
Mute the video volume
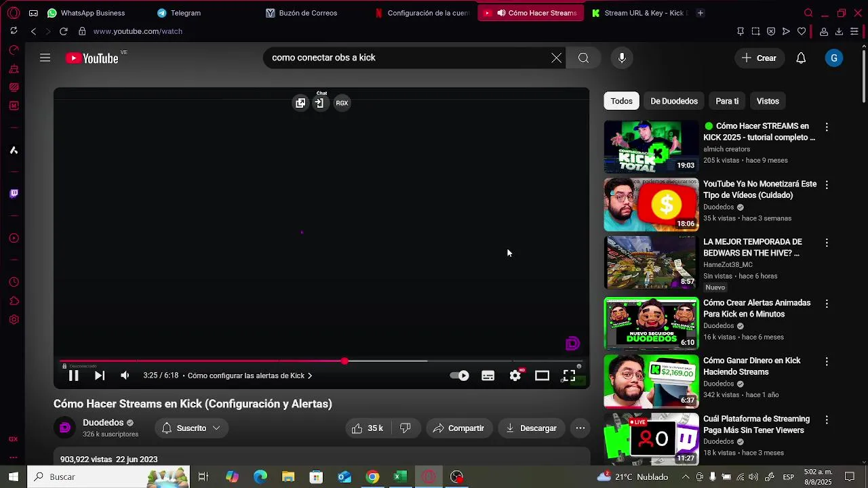click(125, 375)
